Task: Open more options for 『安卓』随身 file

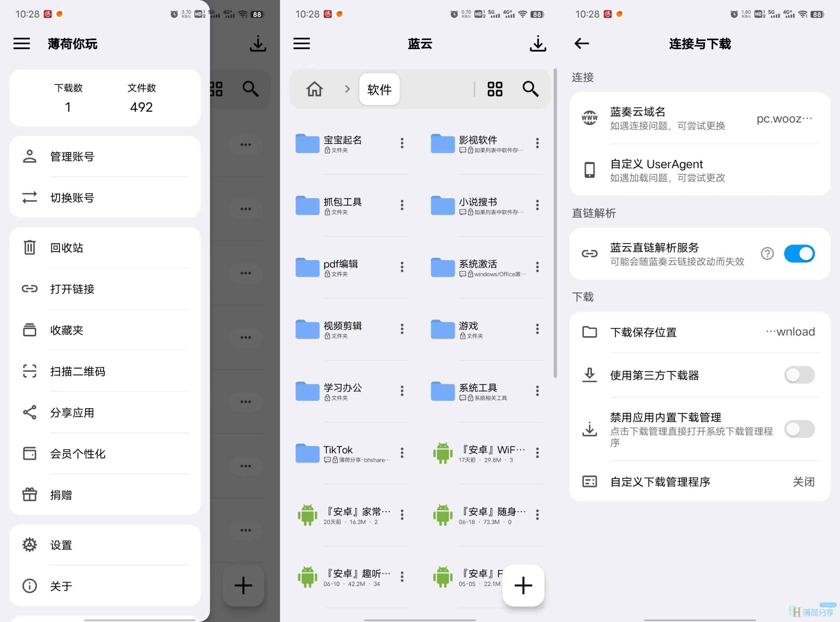Action: point(537,514)
